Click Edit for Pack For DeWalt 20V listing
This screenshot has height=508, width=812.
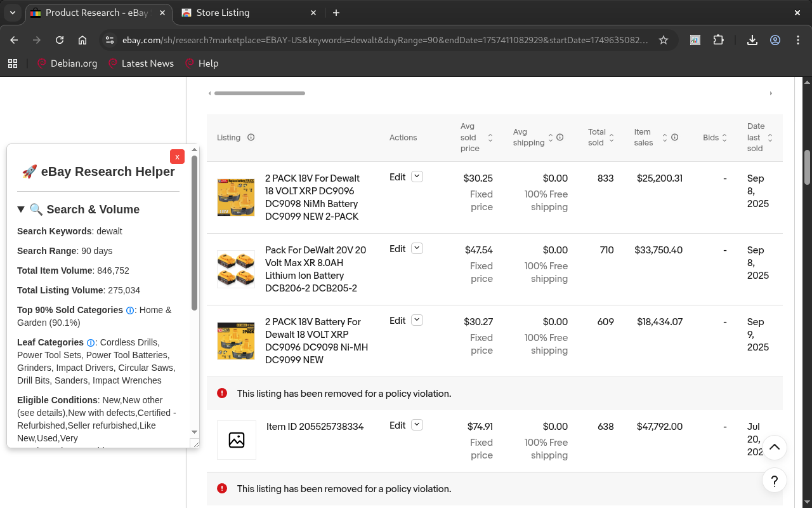click(x=397, y=249)
